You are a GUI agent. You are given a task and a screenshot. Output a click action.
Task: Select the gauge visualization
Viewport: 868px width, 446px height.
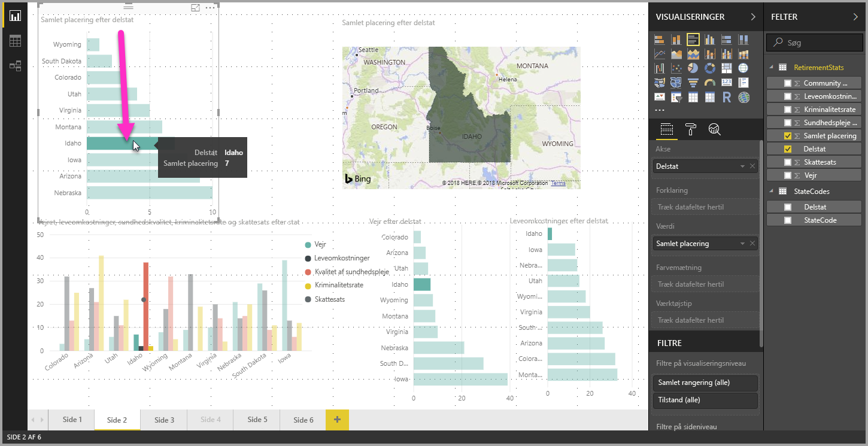point(710,83)
